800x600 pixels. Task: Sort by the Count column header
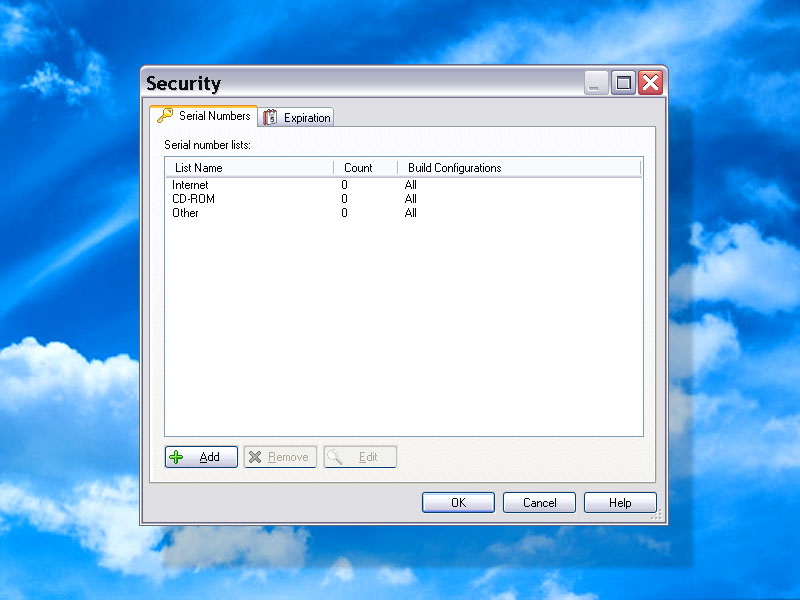click(x=365, y=168)
